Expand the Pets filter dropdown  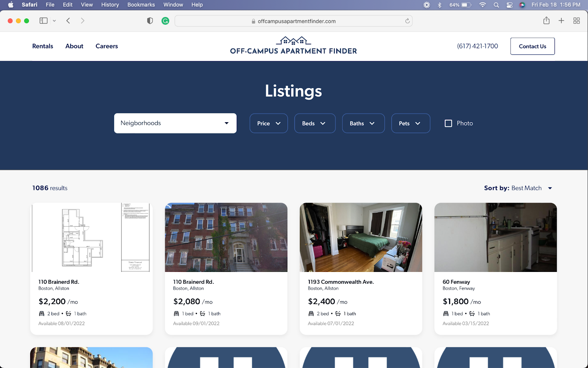click(x=410, y=123)
